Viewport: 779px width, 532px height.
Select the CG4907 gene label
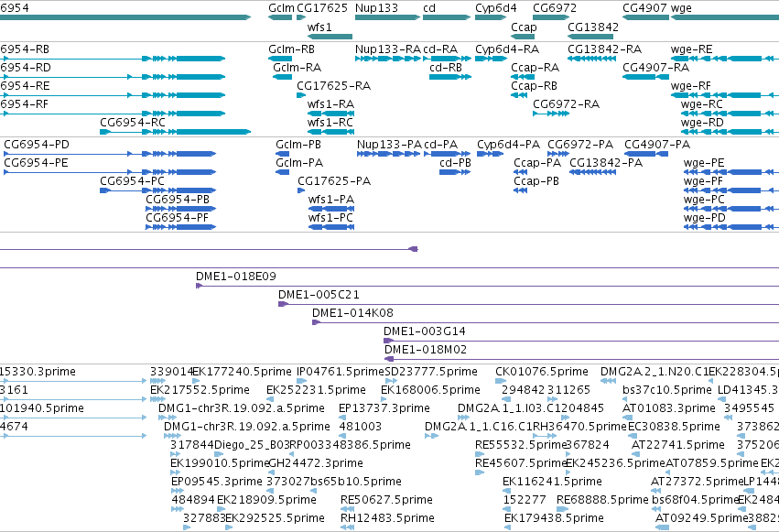click(644, 8)
